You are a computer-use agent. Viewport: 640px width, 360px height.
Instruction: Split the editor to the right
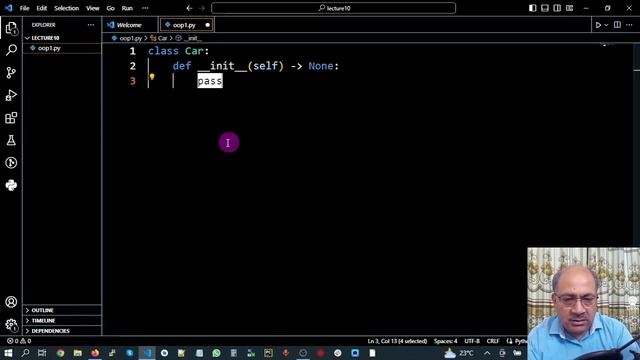click(x=617, y=25)
